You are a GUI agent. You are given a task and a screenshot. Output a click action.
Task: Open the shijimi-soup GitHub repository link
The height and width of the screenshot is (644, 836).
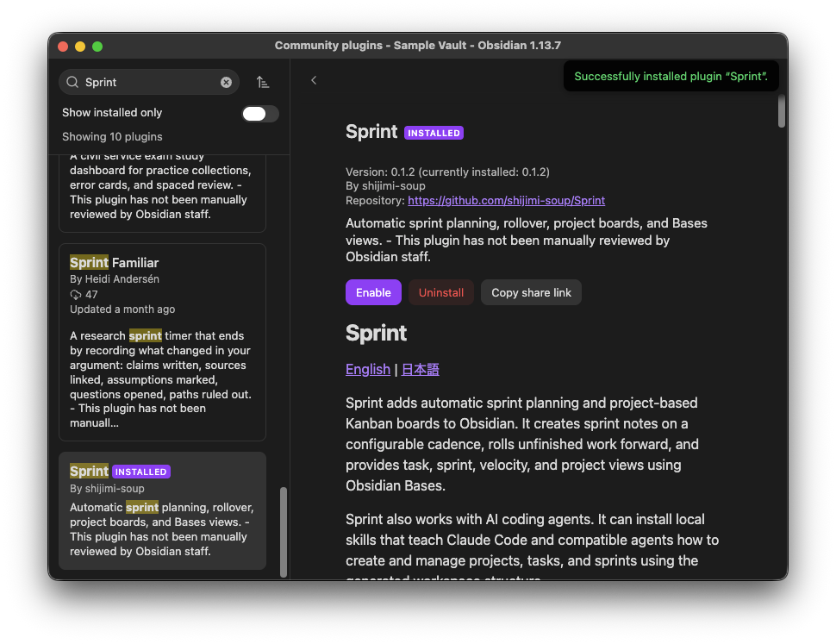tap(506, 201)
